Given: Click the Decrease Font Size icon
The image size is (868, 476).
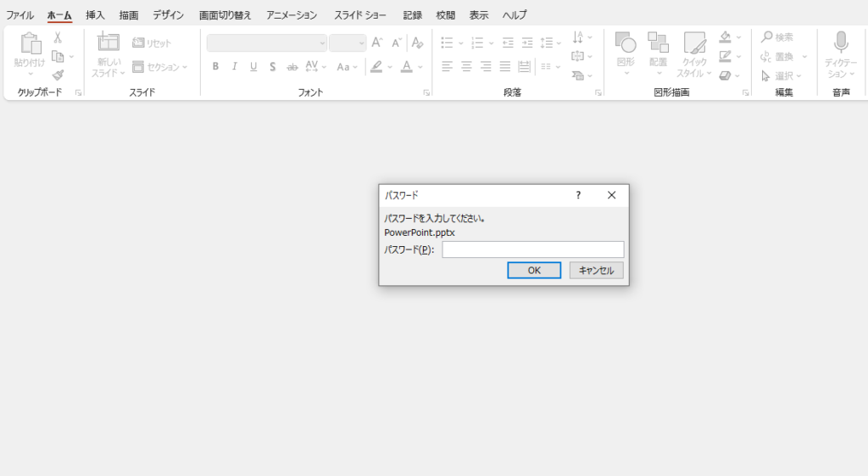Looking at the screenshot, I should (397, 42).
